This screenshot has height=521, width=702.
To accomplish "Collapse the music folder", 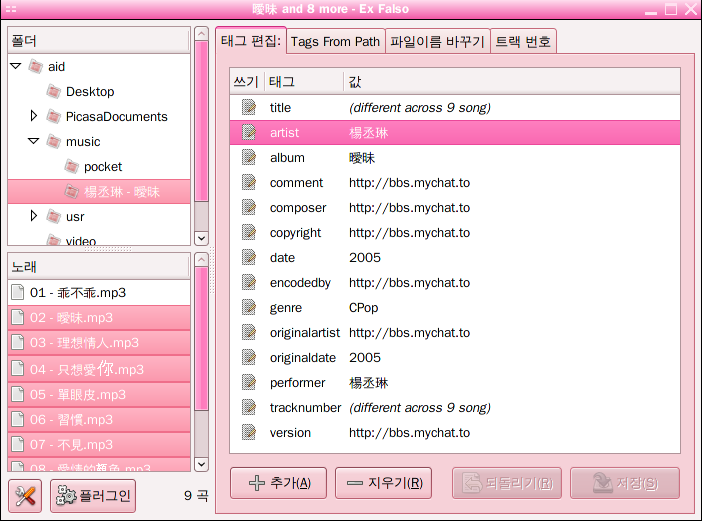I will coord(34,141).
